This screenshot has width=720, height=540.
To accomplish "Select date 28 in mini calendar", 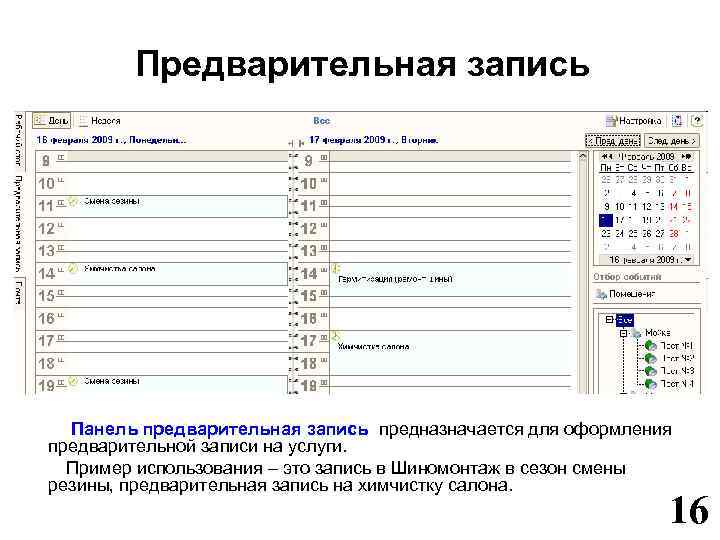I will point(674,234).
